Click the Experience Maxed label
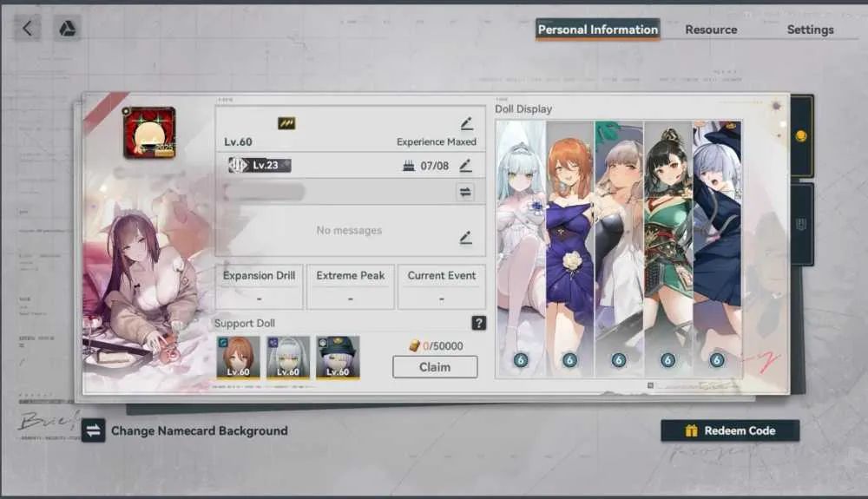 (x=437, y=141)
